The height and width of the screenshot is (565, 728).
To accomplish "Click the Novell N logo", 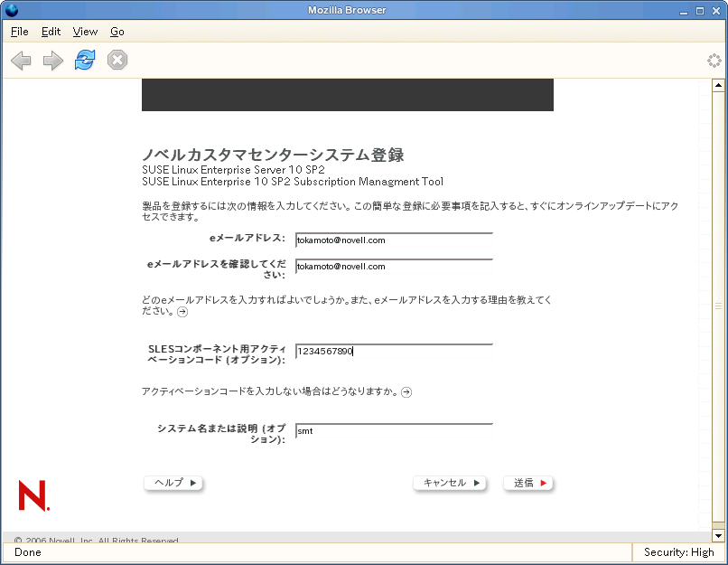I will [33, 495].
